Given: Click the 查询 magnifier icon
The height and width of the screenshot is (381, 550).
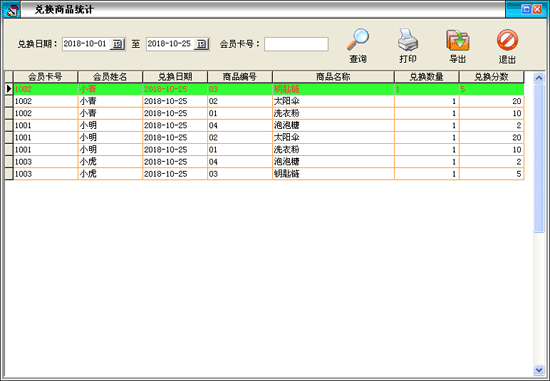Looking at the screenshot, I should coord(358,39).
